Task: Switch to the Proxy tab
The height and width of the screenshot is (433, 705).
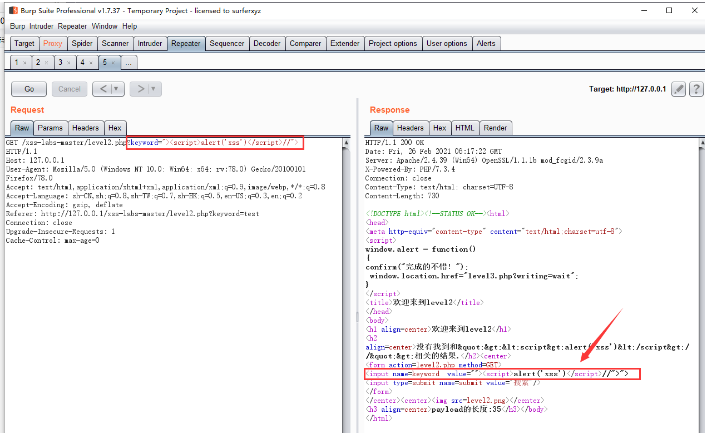Action: (53, 43)
